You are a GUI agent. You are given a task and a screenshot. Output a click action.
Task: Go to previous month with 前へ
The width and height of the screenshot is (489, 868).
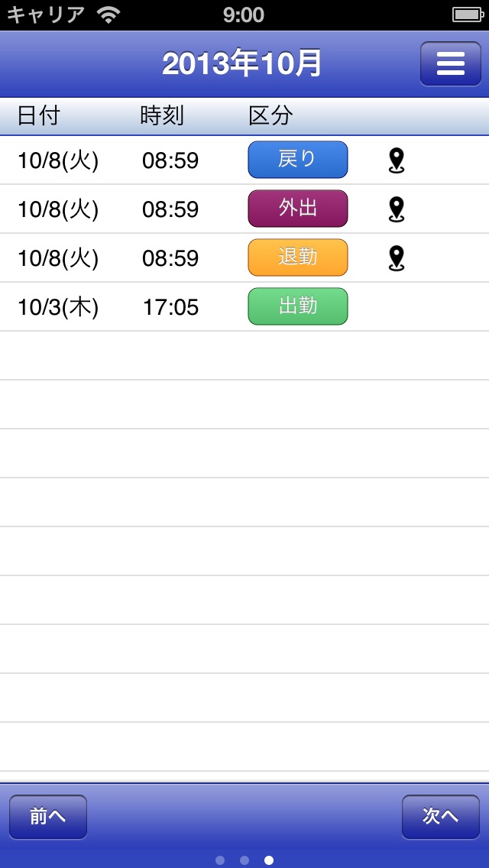[x=48, y=817]
